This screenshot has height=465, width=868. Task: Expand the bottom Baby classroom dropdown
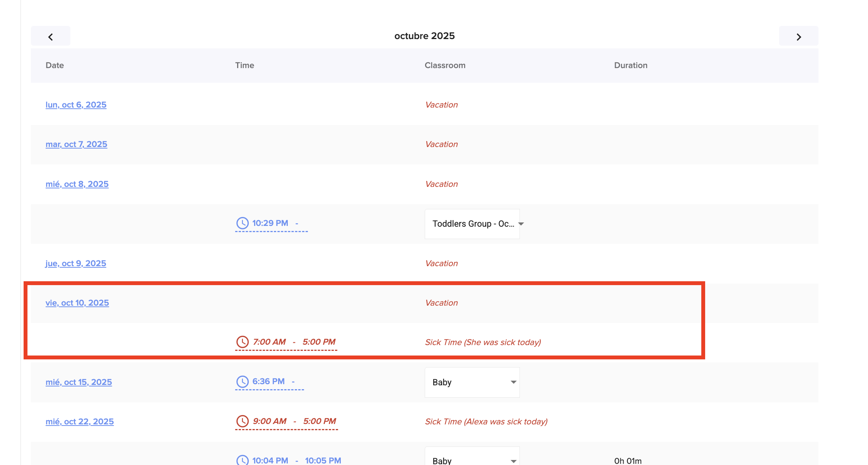[x=472, y=460]
